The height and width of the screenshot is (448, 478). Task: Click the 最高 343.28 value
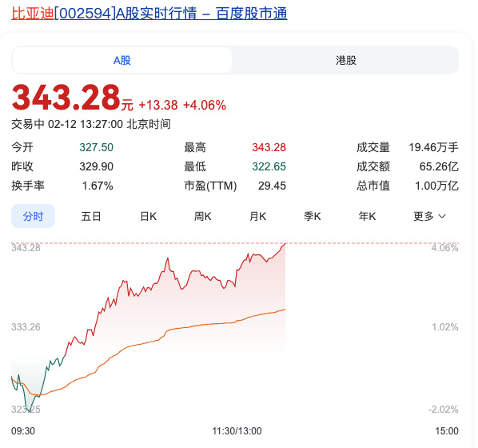coord(269,147)
